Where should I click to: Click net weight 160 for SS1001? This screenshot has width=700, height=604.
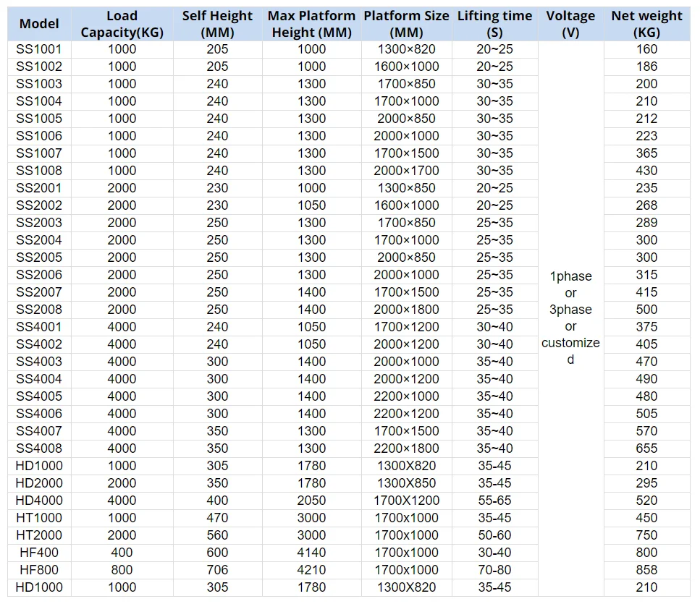click(647, 49)
